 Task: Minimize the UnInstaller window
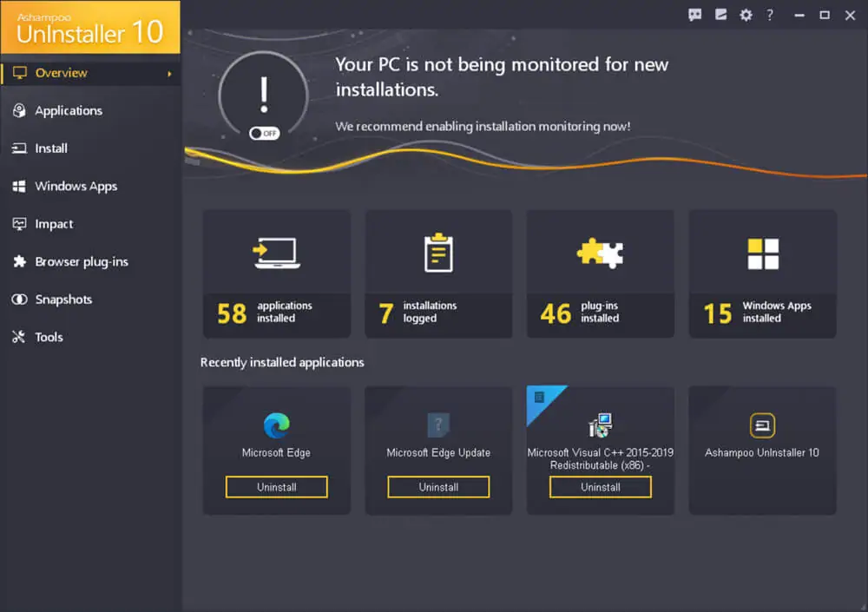pyautogui.click(x=799, y=16)
